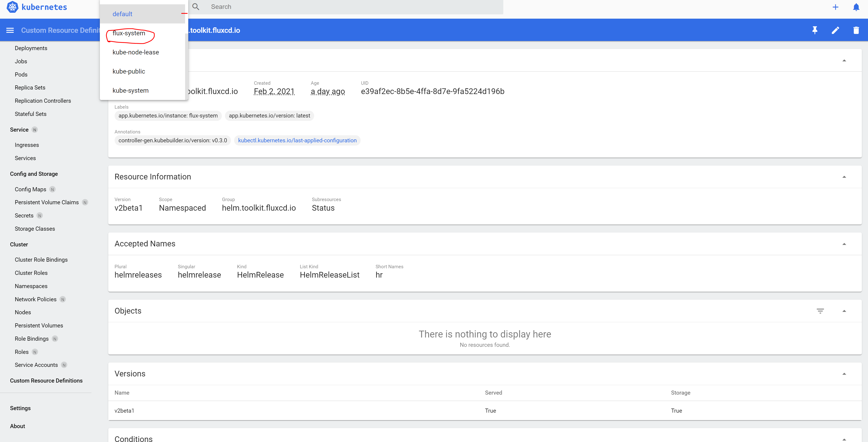This screenshot has width=868, height=442.
Task: Open Stateful Sets list
Action: tap(31, 114)
